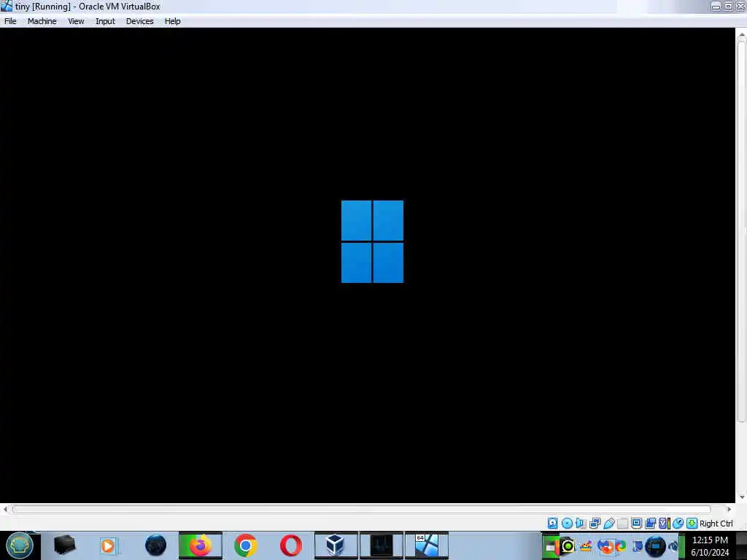This screenshot has width=747, height=560.
Task: Click the VirtualBox title bar icon
Action: click(6, 6)
